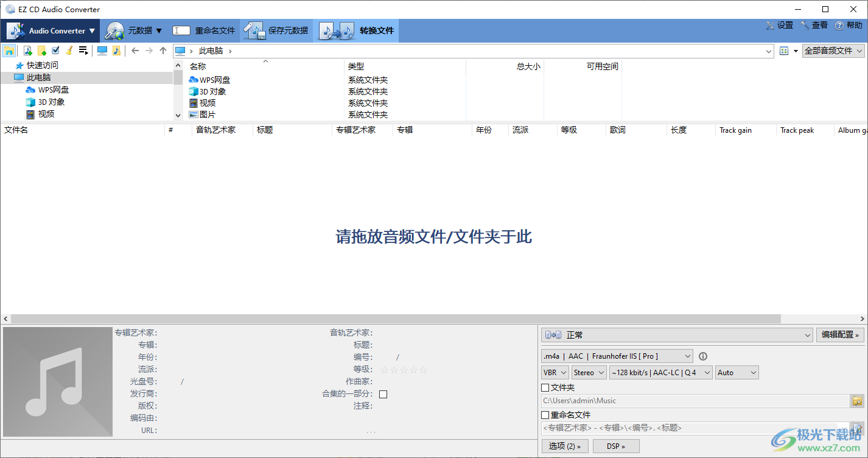Image resolution: width=868 pixels, height=458 pixels.
Task: Set rating to five stars
Action: pyautogui.click(x=423, y=370)
